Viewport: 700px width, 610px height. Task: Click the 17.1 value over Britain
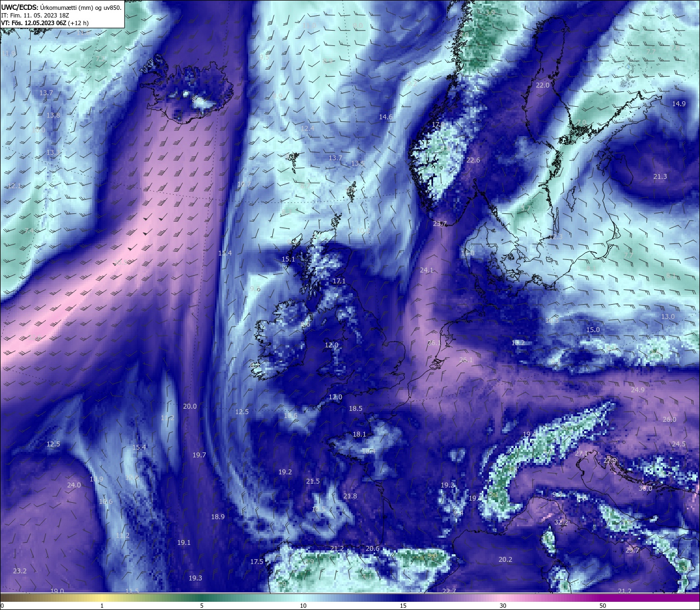(339, 281)
